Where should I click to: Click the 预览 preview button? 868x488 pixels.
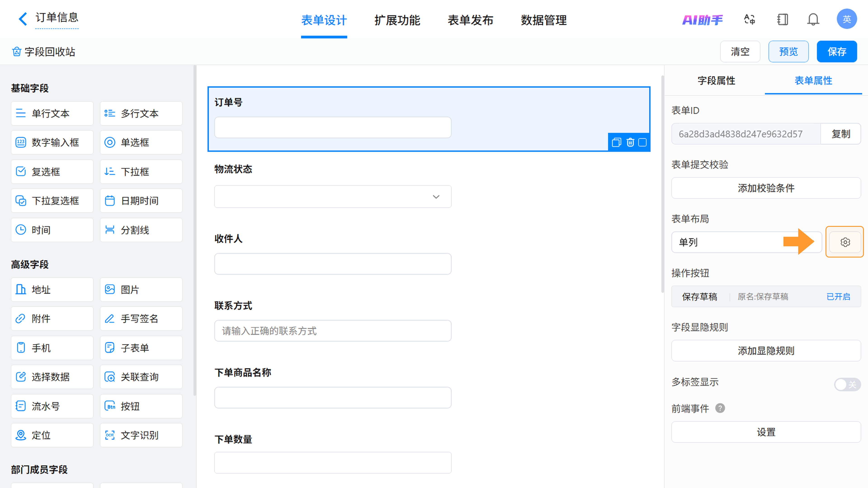(788, 52)
